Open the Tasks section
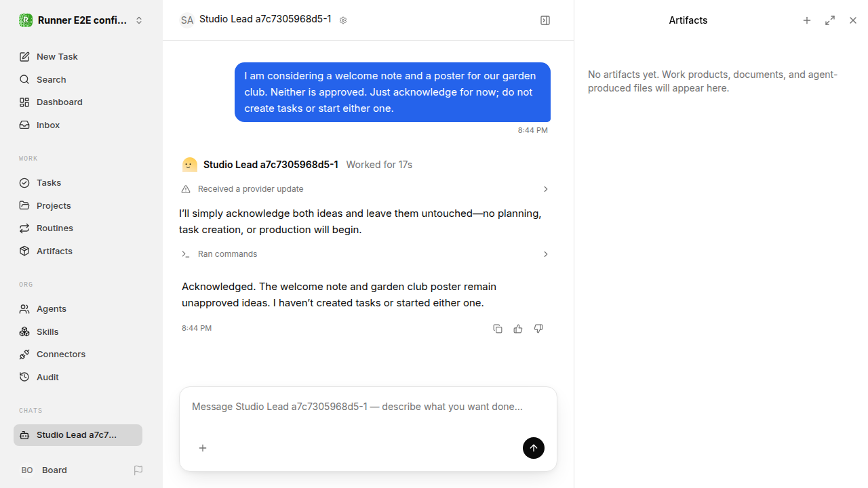868x488 pixels. [x=78, y=183]
